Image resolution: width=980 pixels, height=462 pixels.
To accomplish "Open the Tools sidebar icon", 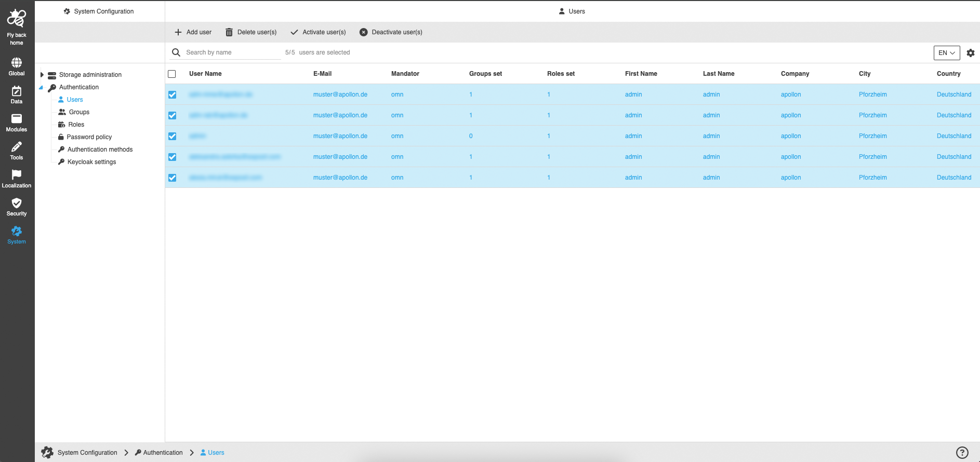I will click(x=17, y=147).
